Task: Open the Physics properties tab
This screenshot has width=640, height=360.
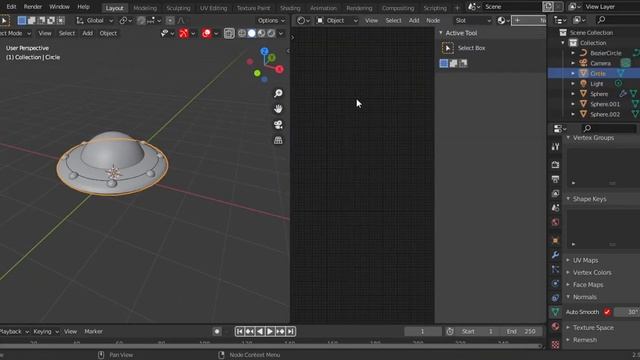Action: [x=555, y=283]
